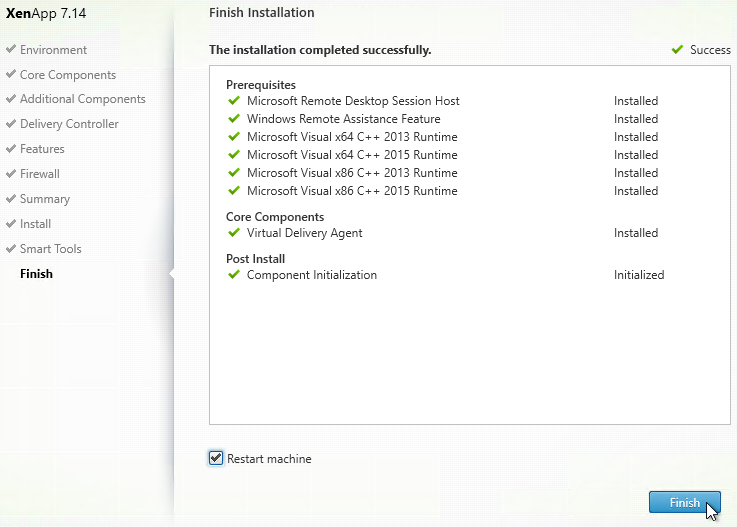
Task: Click checkmark beside Visual x86 C++ 2015 Runtime
Action: [x=234, y=191]
